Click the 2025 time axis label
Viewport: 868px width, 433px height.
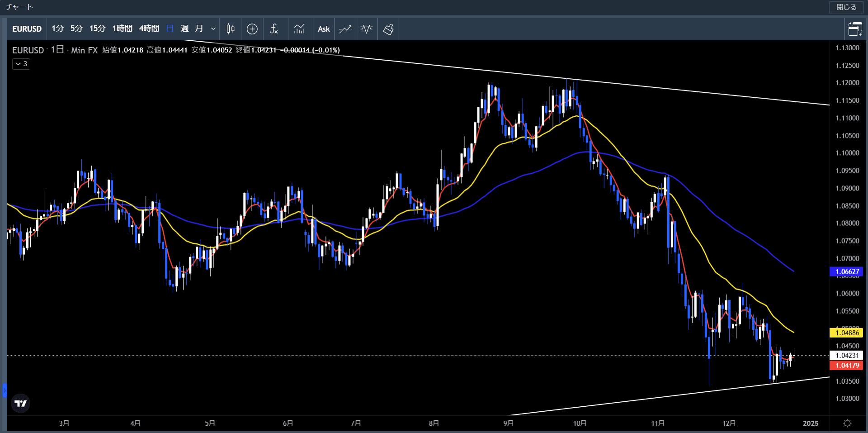point(811,423)
